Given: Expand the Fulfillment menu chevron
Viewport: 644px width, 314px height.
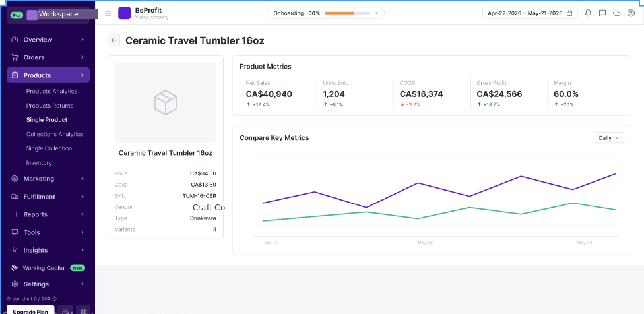Looking at the screenshot, I should 82,197.
